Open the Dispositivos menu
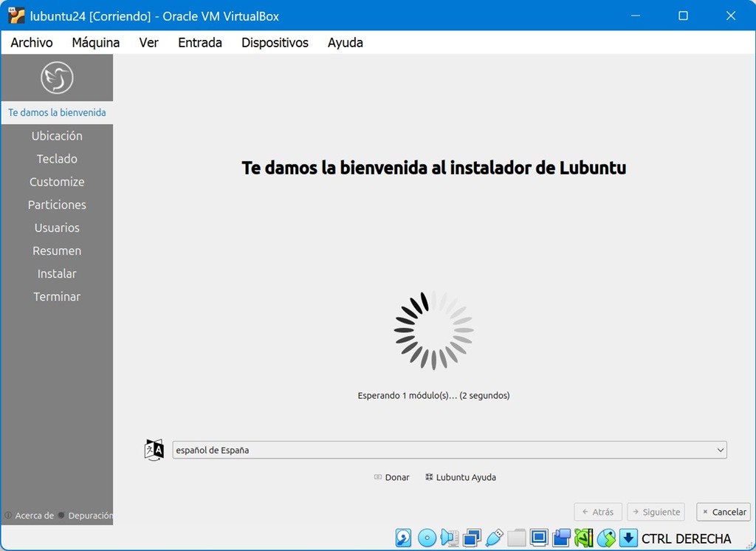The height and width of the screenshot is (551, 756). [x=275, y=43]
